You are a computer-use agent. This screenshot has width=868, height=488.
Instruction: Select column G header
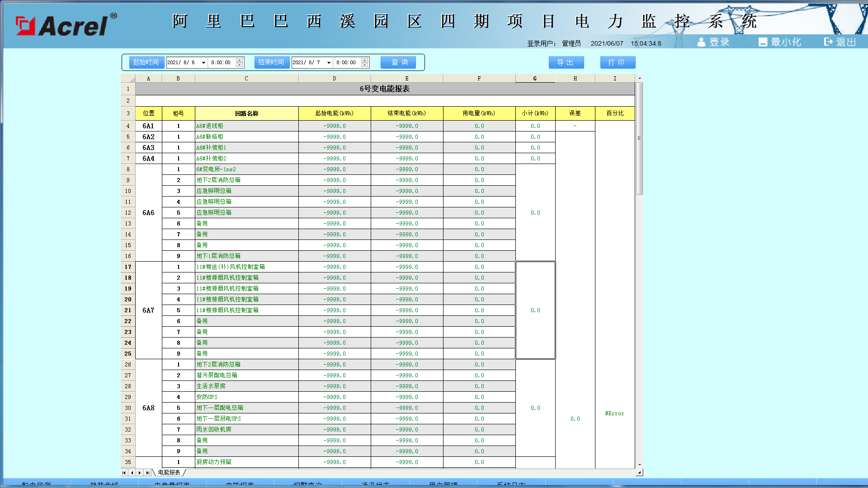click(535, 79)
